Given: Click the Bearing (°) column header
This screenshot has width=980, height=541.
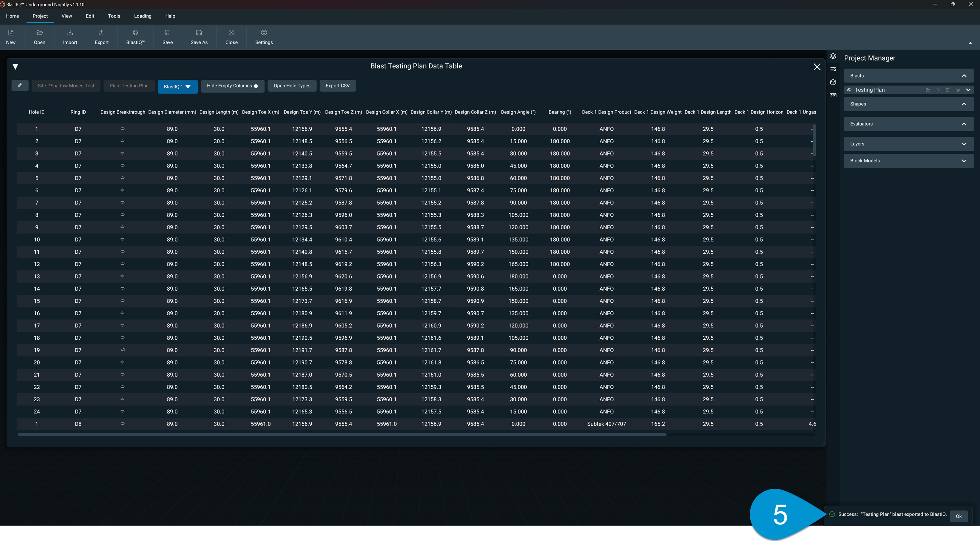Looking at the screenshot, I should tap(560, 112).
